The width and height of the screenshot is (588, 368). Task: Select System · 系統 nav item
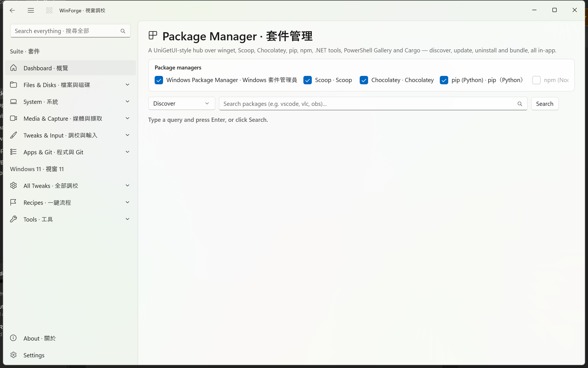(x=70, y=102)
